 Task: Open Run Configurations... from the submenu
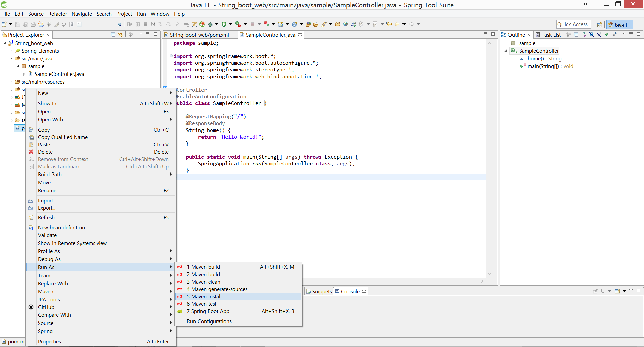[238, 321]
